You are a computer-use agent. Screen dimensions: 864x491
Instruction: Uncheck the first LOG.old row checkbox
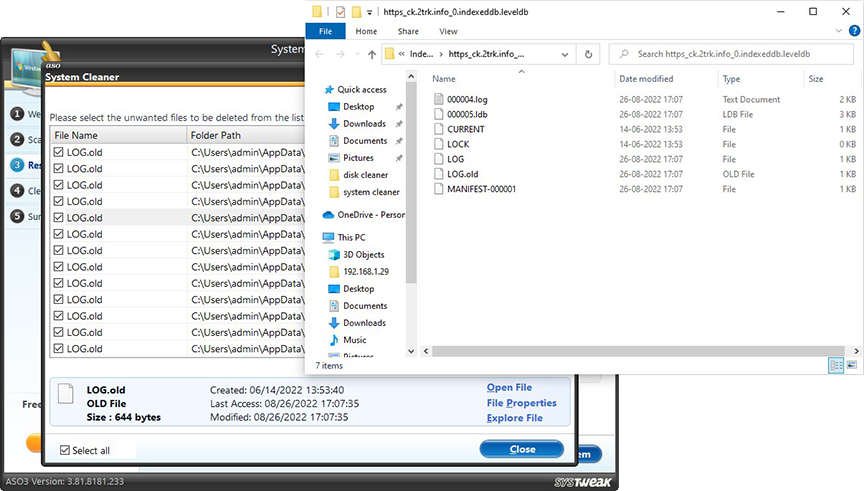pyautogui.click(x=58, y=152)
